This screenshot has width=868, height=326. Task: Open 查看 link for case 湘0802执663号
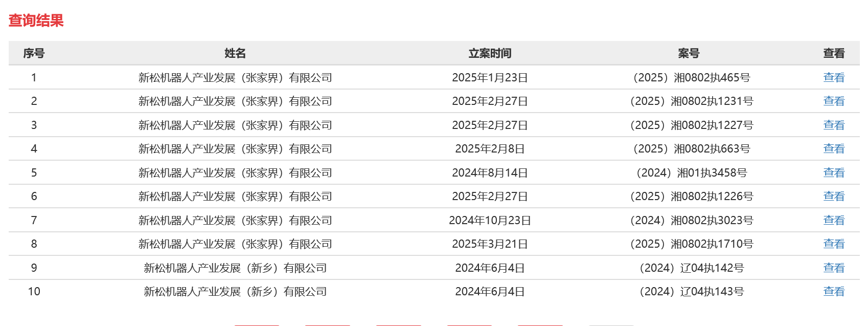[x=834, y=148]
